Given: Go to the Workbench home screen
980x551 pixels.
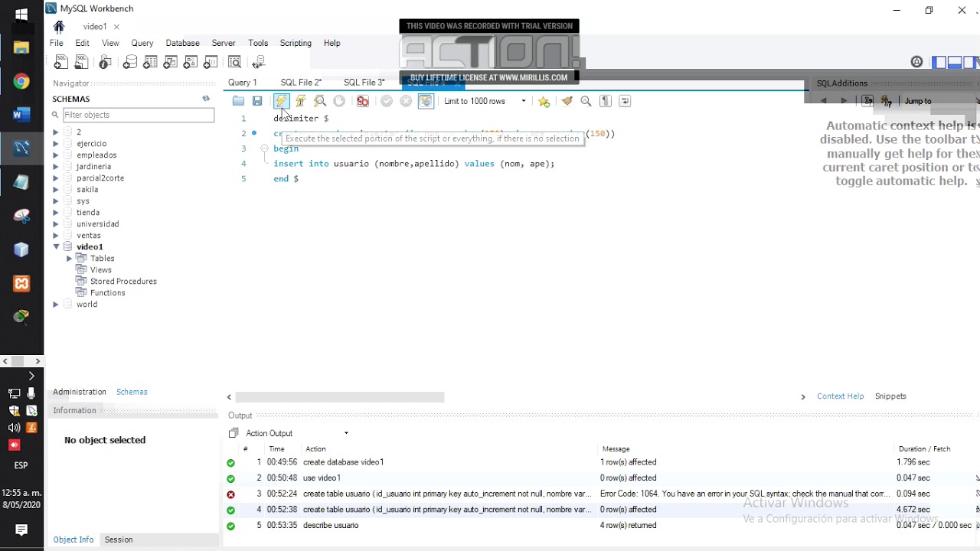Looking at the screenshot, I should 59,27.
